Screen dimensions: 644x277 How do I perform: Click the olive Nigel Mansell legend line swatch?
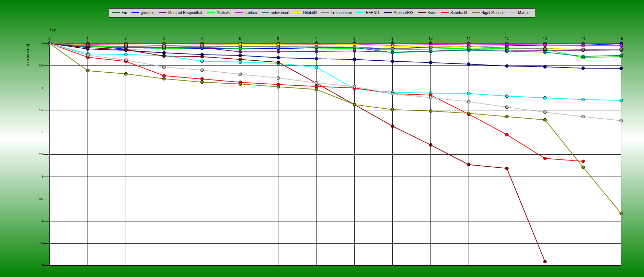475,13
